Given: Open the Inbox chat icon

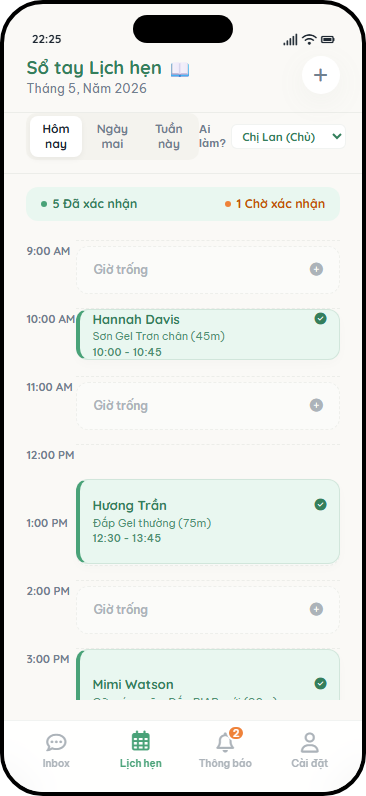Looking at the screenshot, I should click(56, 743).
